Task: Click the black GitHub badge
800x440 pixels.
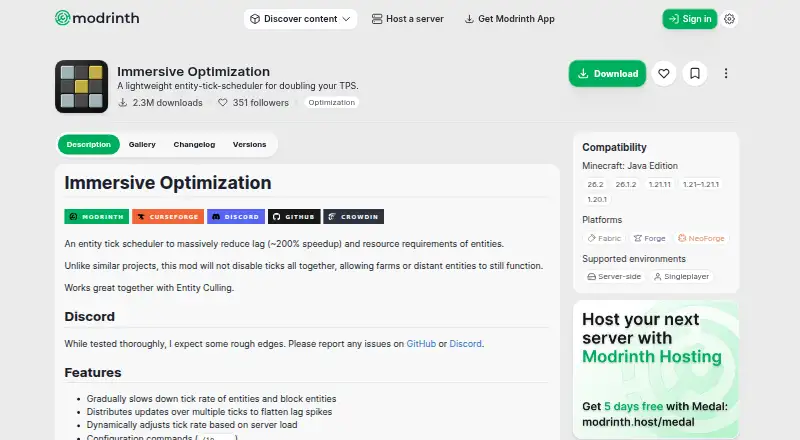Action: click(294, 216)
